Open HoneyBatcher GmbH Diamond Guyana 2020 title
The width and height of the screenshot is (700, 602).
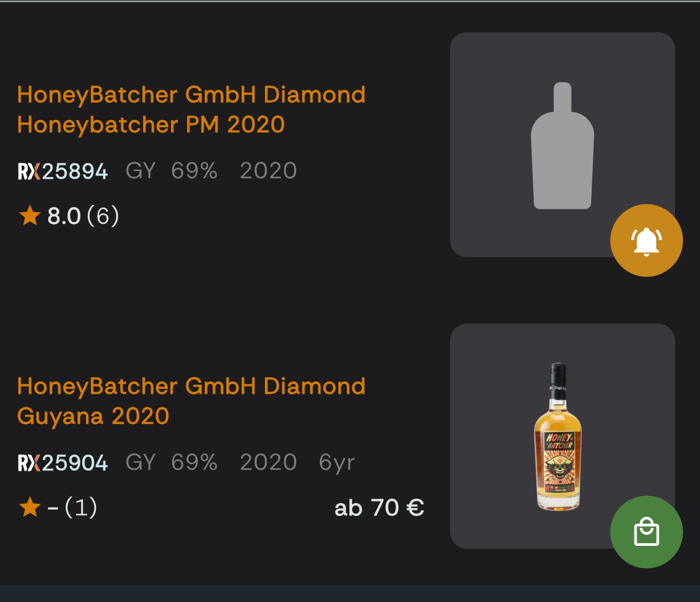coord(191,401)
